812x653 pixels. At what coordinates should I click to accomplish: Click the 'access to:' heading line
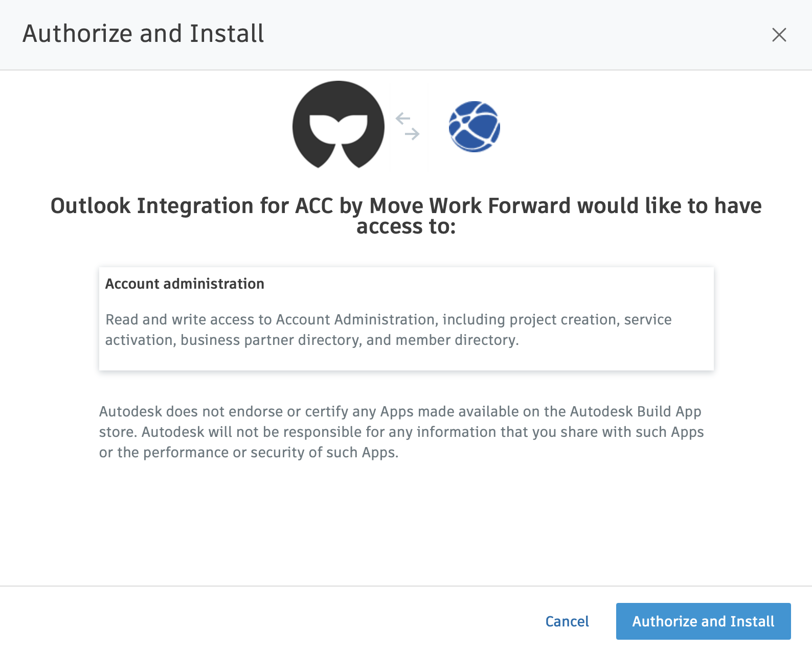405,226
